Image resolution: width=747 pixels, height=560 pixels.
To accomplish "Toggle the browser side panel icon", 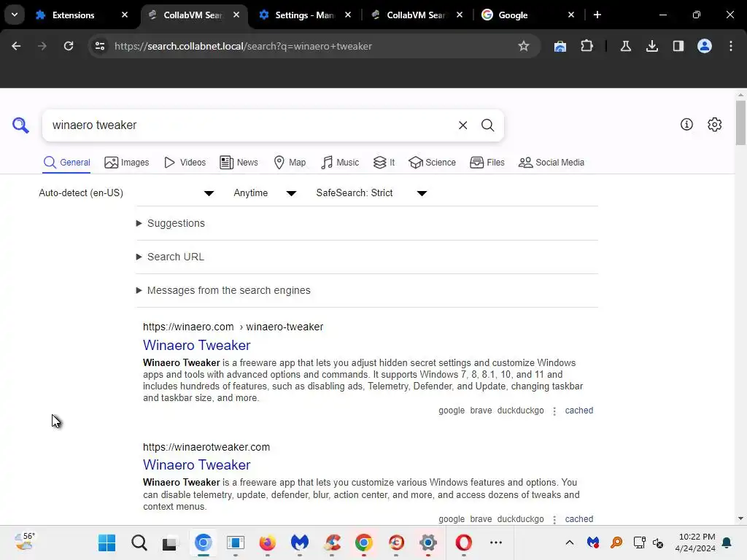I will 678,46.
